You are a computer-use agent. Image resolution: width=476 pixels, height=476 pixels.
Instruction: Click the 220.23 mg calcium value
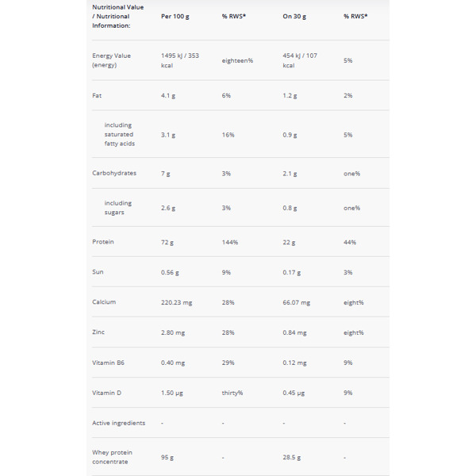click(x=177, y=302)
